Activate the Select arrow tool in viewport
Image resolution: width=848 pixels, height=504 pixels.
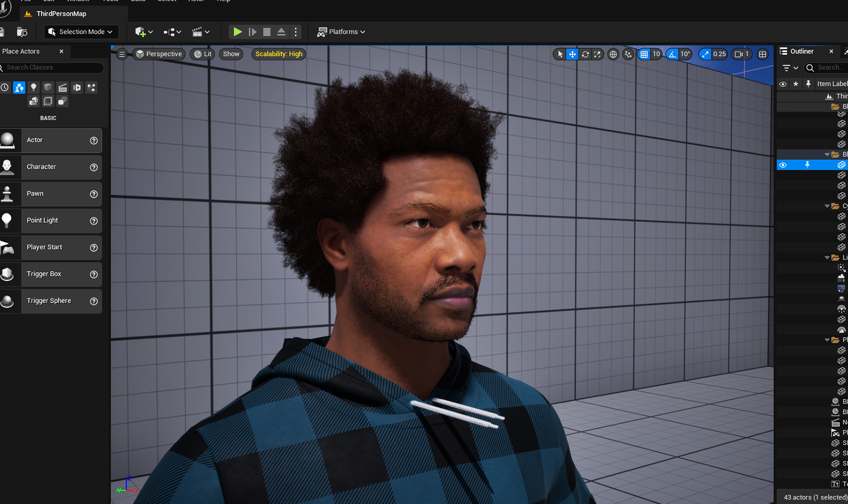pyautogui.click(x=560, y=54)
